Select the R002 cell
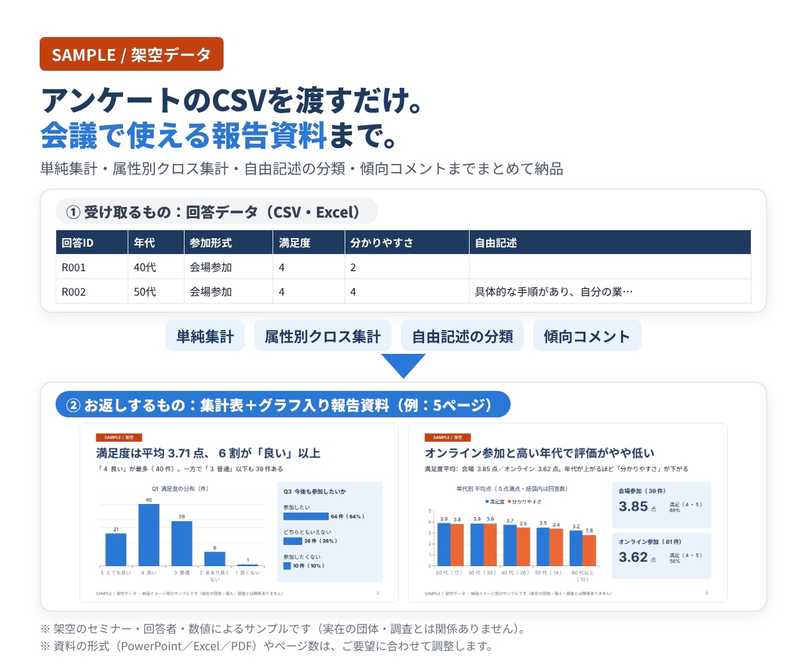The width and height of the screenshot is (807, 672). coord(92,292)
